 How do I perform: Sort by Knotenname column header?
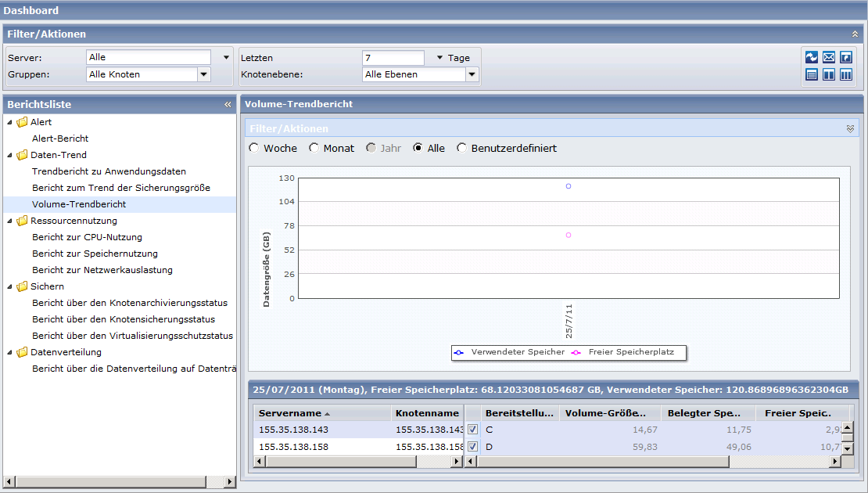click(428, 413)
